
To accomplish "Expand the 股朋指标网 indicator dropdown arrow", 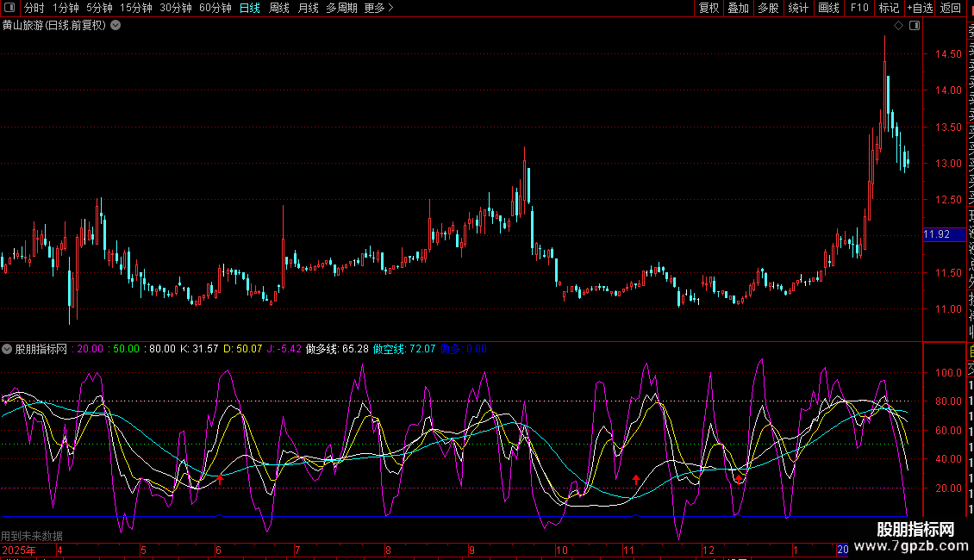I will pos(8,349).
